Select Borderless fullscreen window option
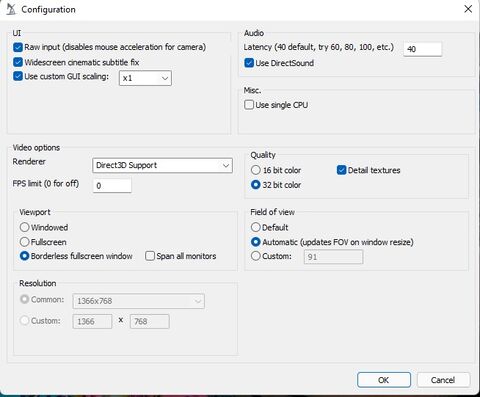 [24, 256]
